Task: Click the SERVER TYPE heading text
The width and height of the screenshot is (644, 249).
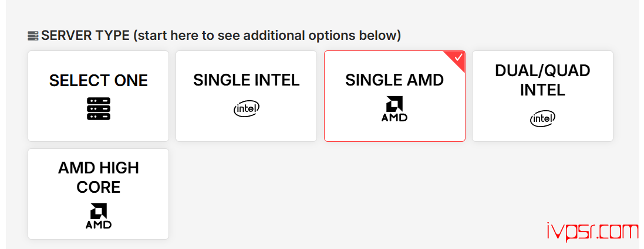Action: 85,36
